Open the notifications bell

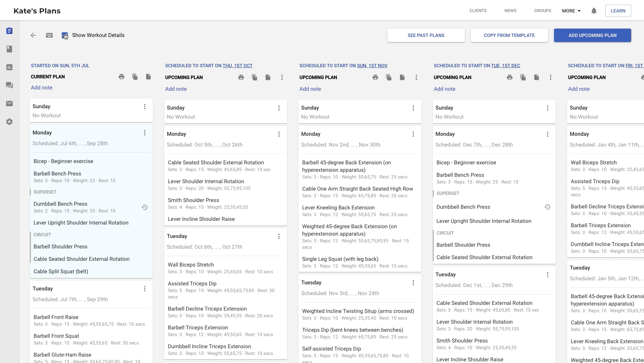[594, 11]
